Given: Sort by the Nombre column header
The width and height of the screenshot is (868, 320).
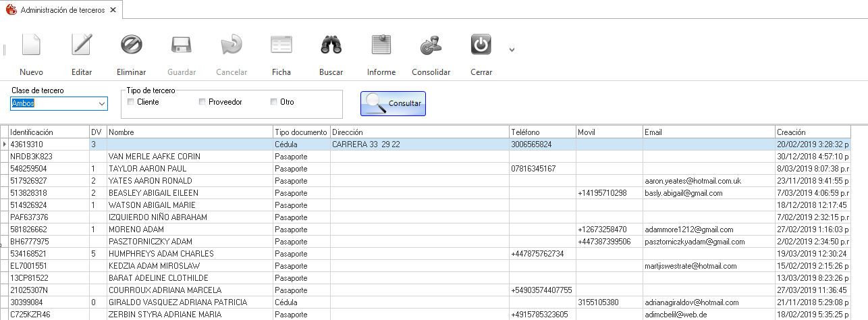Looking at the screenshot, I should 189,132.
